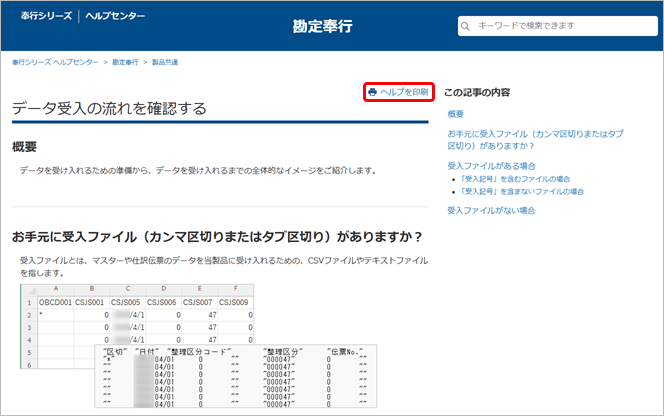The height and width of the screenshot is (416, 664).
Task: Open the 製品共通 breadcrumb link
Action: click(165, 62)
